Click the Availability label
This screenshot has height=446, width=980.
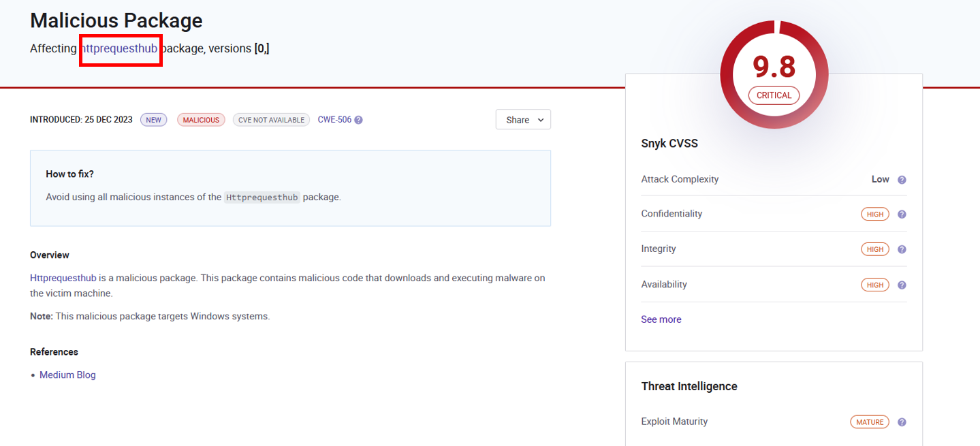coord(664,284)
